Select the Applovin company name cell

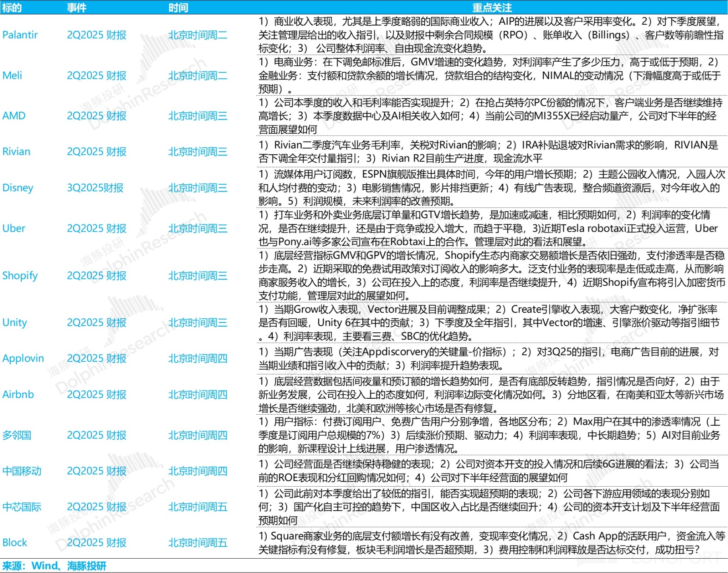point(23,358)
